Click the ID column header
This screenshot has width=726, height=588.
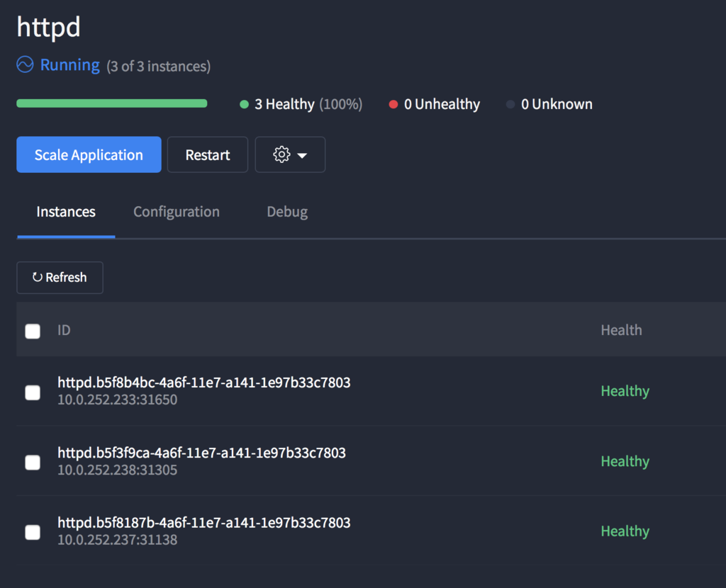64,330
